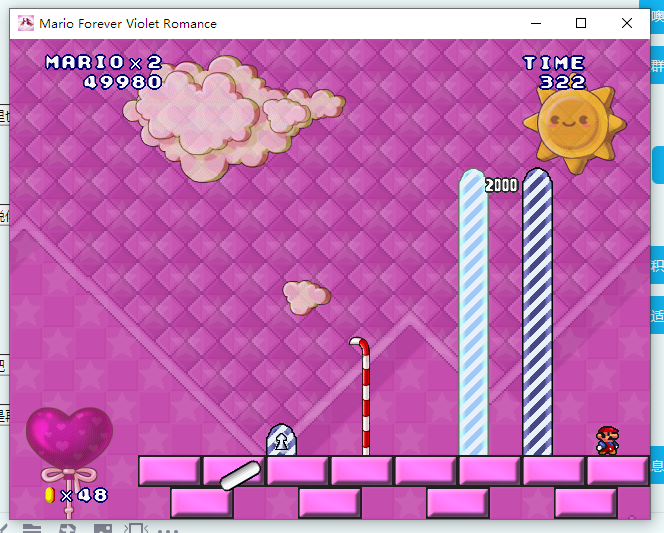The image size is (664, 533).
Task: Click the small pink cloud
Action: 306,297
